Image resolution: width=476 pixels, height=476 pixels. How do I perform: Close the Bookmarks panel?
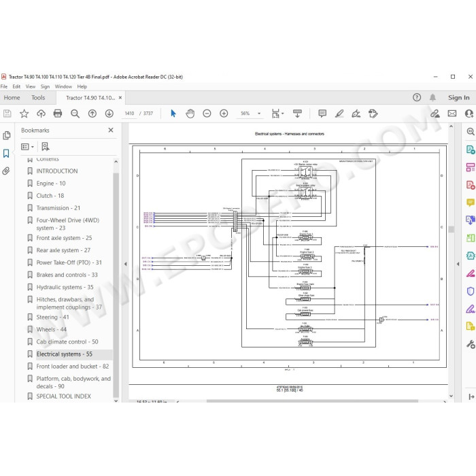tap(111, 130)
